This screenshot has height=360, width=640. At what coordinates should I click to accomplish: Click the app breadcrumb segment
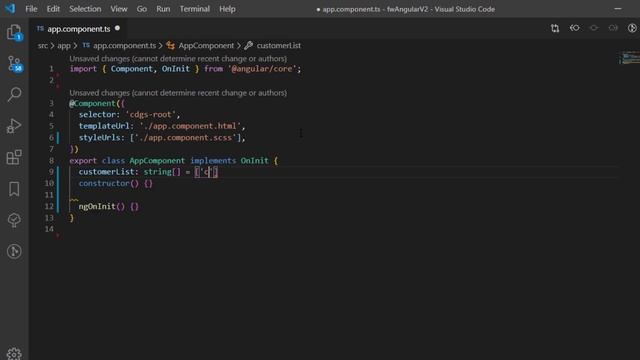coord(64,46)
